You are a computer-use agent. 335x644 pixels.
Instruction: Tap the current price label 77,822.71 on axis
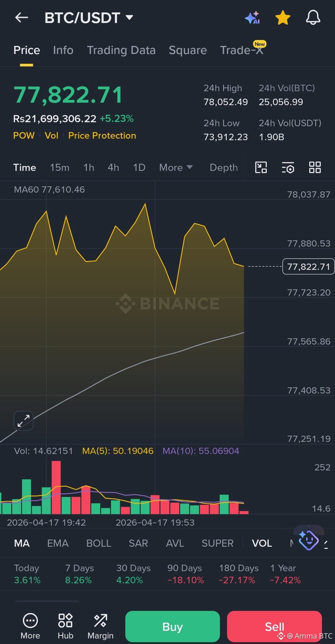[x=308, y=266]
